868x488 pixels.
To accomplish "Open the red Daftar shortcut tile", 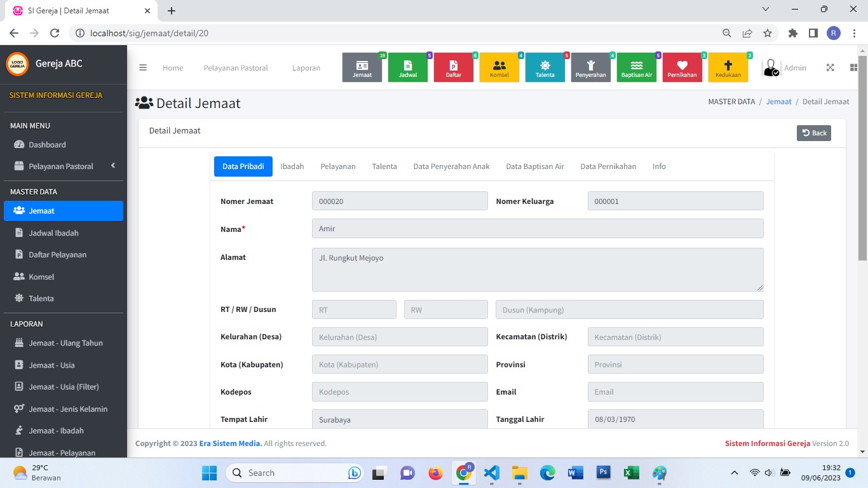I will point(454,68).
